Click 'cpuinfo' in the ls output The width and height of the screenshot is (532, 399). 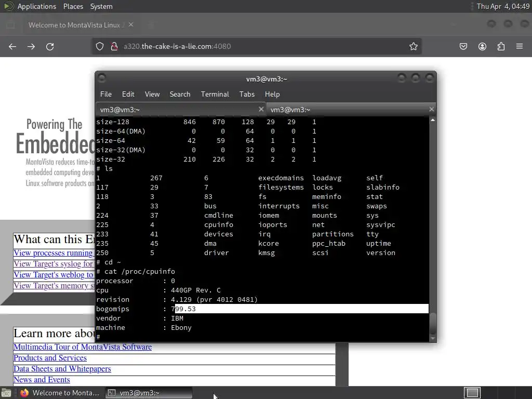click(x=219, y=224)
